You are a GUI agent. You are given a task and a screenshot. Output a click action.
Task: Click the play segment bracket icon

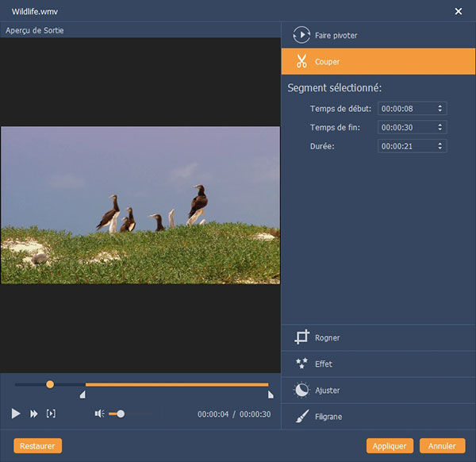(51, 414)
